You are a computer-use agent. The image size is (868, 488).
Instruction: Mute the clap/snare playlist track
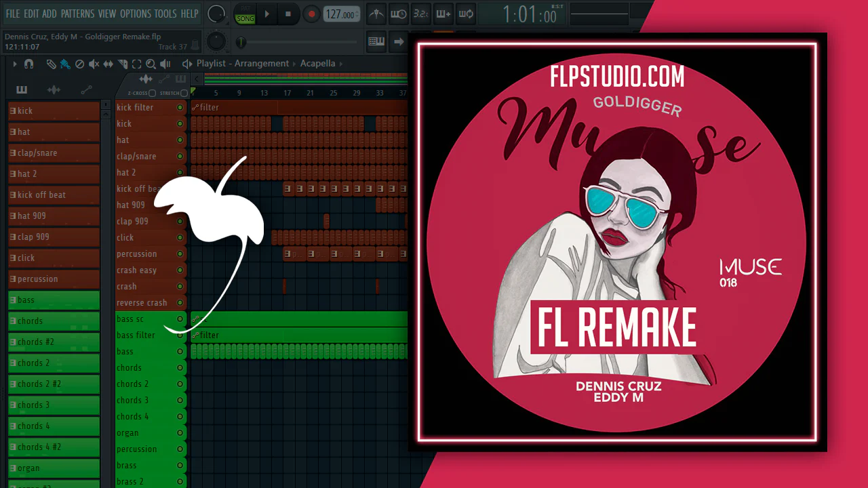click(x=180, y=156)
